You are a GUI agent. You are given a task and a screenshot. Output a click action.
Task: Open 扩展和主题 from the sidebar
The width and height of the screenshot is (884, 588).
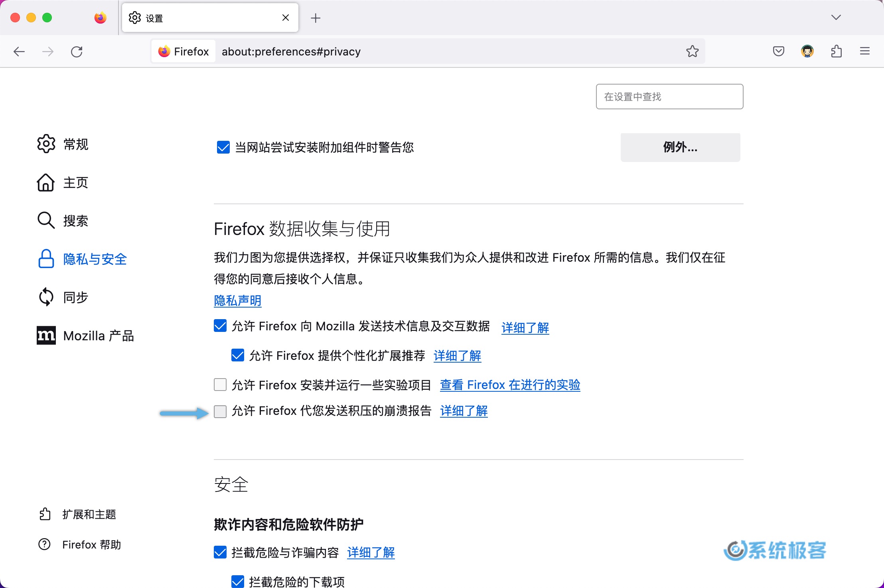[77, 514]
